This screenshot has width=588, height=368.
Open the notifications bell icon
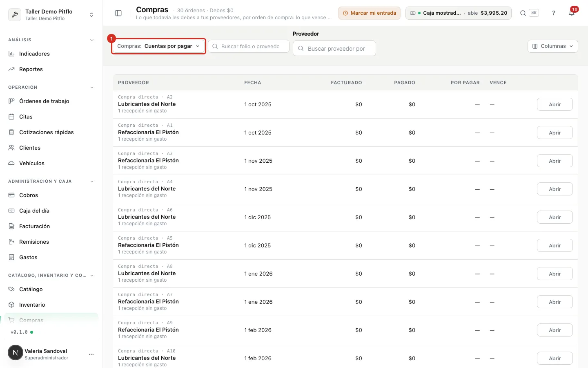tap(572, 13)
